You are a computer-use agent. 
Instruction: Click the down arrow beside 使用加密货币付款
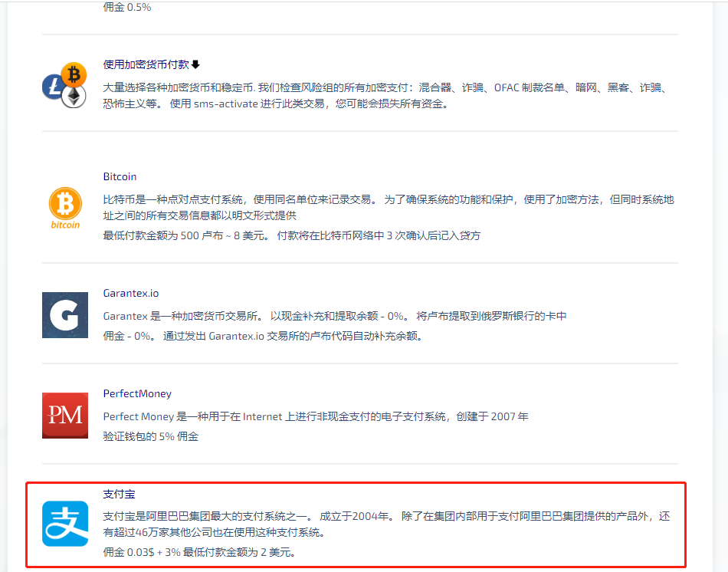coord(195,65)
